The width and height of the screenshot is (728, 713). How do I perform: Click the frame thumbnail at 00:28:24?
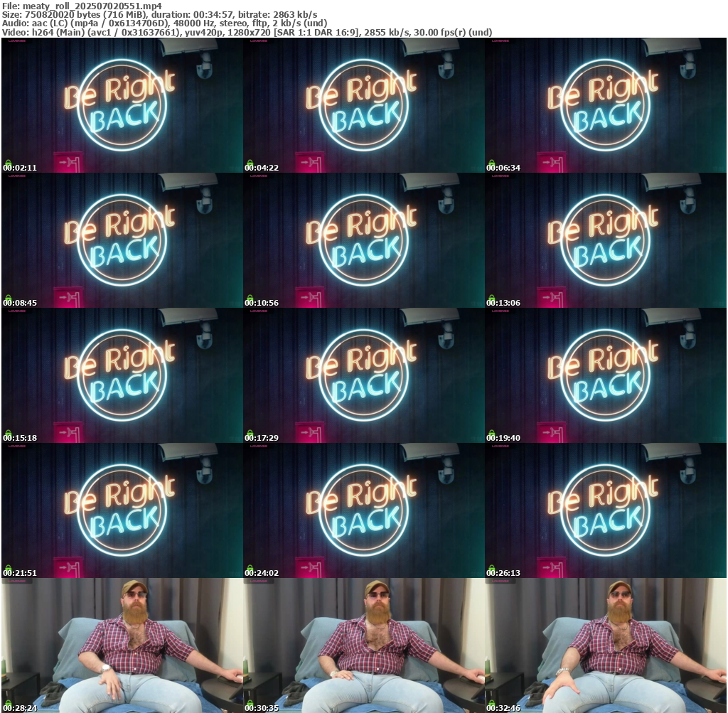coord(122,645)
